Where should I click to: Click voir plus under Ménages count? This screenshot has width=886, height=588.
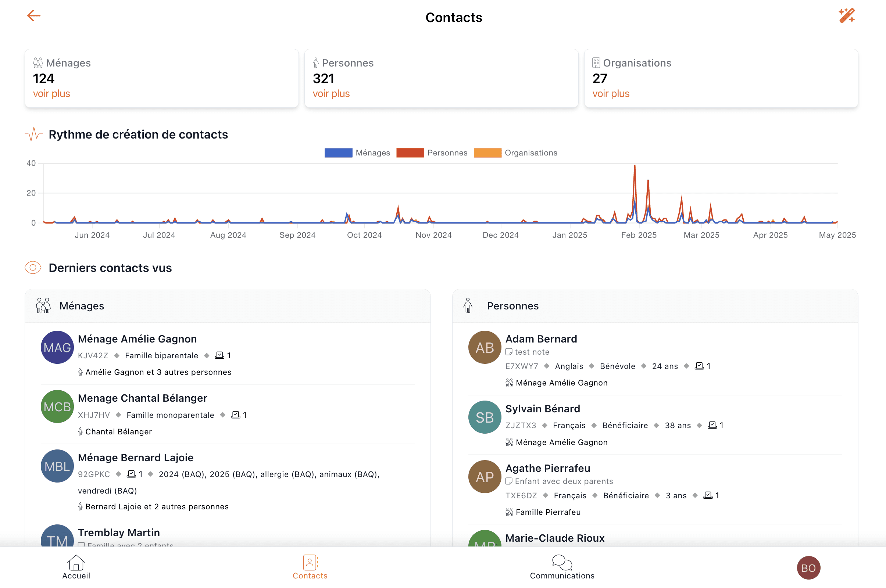(x=51, y=94)
